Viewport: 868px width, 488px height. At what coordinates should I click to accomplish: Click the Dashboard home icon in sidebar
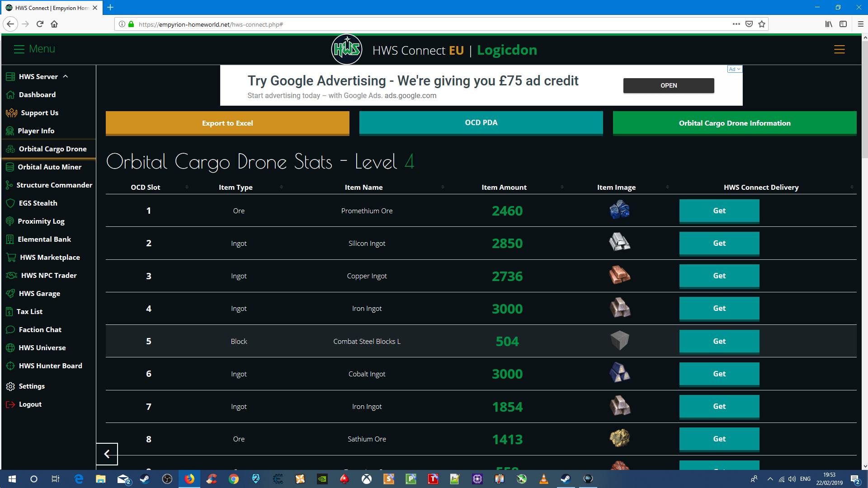[x=10, y=95]
